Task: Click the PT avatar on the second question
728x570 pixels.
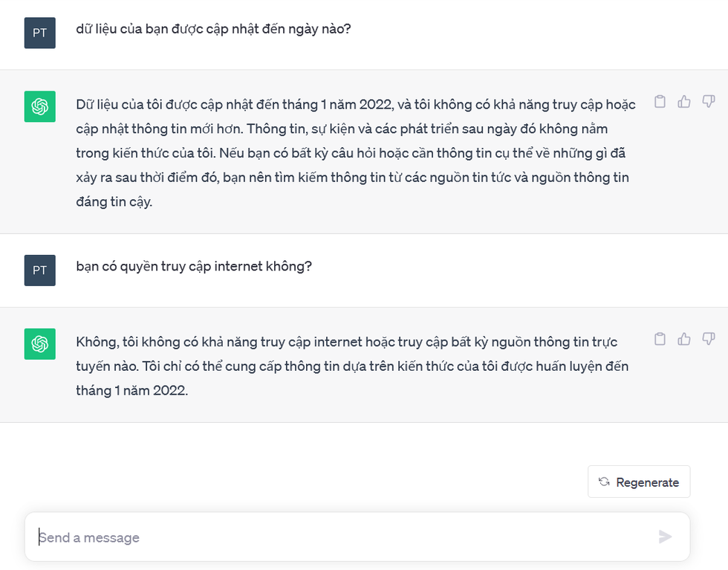Action: click(40, 270)
